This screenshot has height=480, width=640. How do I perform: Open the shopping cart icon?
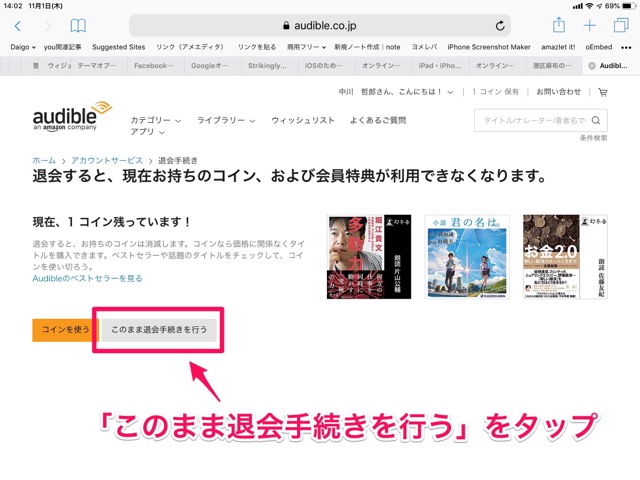pyautogui.click(x=602, y=92)
